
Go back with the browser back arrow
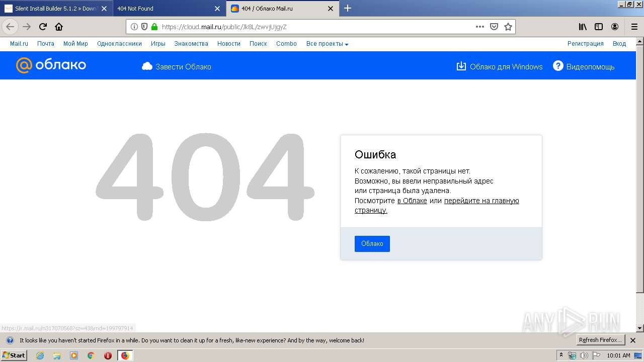tap(10, 27)
